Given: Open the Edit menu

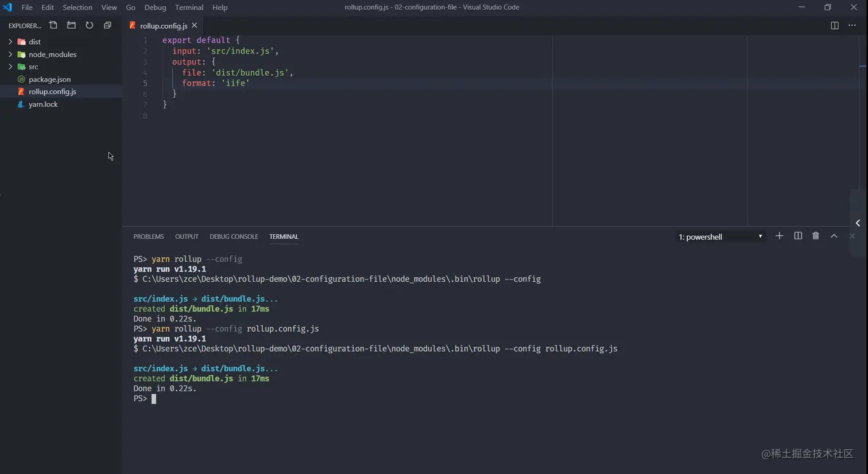Looking at the screenshot, I should click(x=48, y=7).
